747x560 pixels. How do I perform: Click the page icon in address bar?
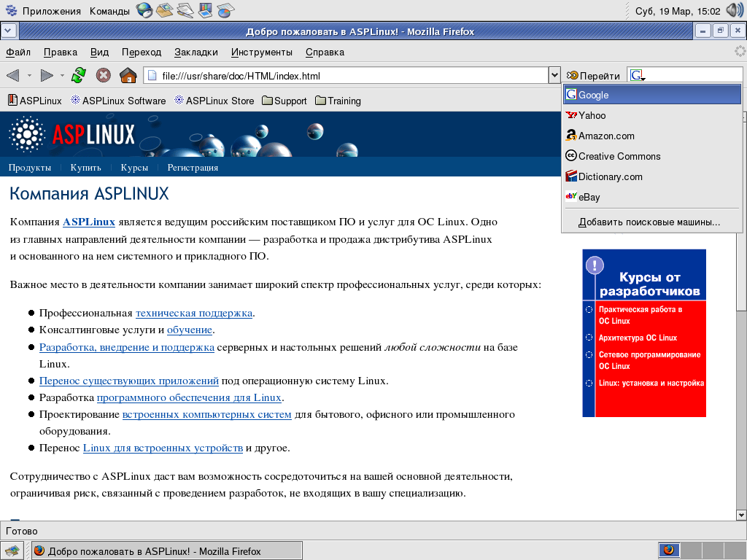tap(152, 75)
